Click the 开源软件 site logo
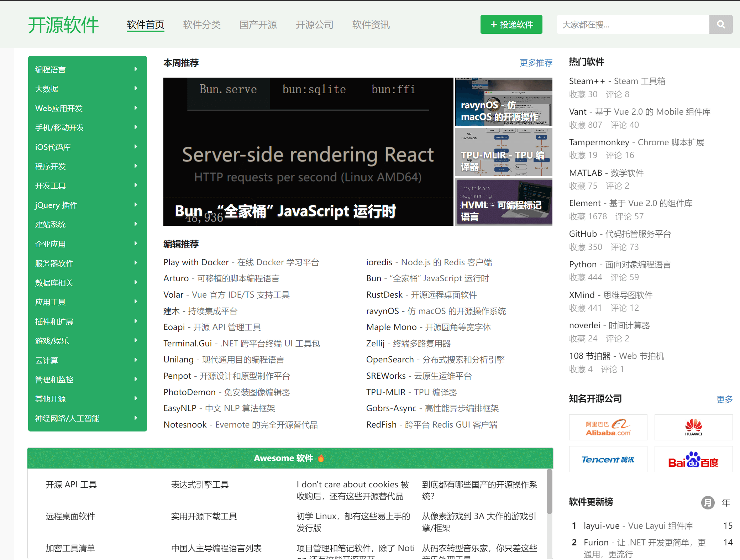This screenshot has height=560, width=740. pyautogui.click(x=63, y=25)
